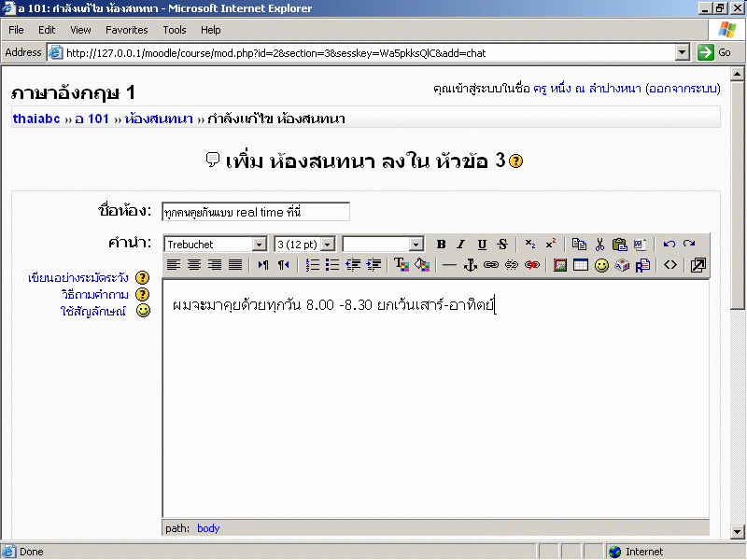Viewport: 747px width, 560px height.
Task: Follow the thaiabc breadcrumb link
Action: tap(36, 119)
